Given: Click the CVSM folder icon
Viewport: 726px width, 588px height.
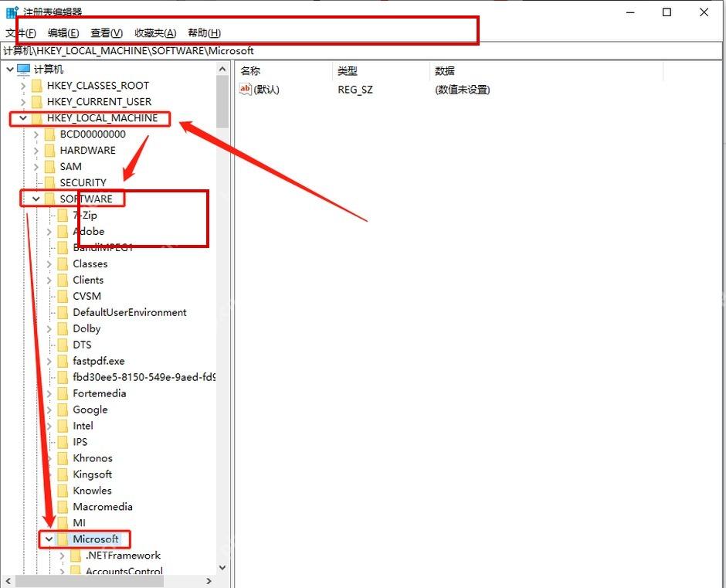Looking at the screenshot, I should click(63, 297).
